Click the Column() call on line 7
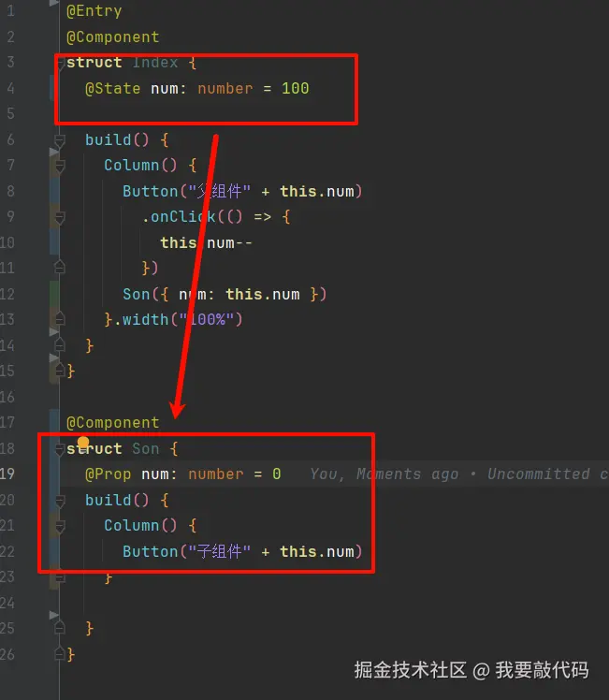This screenshot has width=609, height=700. pos(140,166)
